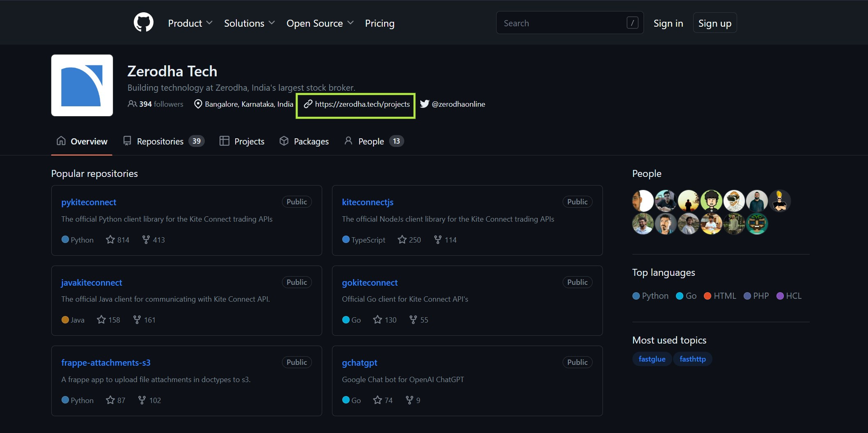The width and height of the screenshot is (868, 433).
Task: Expand the Product dropdown menu
Action: [190, 23]
